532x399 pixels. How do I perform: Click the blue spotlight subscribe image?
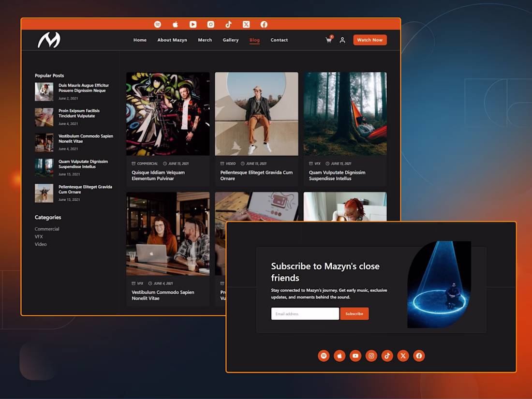[439, 284]
